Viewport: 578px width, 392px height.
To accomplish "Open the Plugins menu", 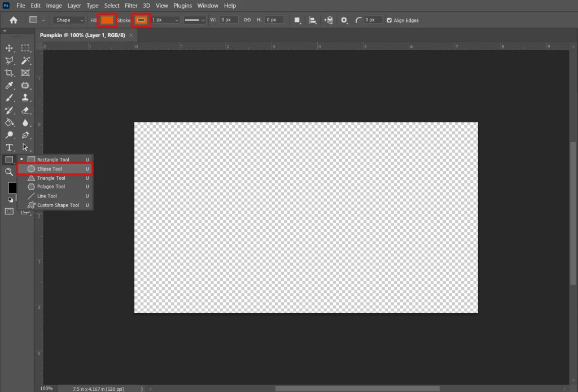I will click(x=182, y=6).
